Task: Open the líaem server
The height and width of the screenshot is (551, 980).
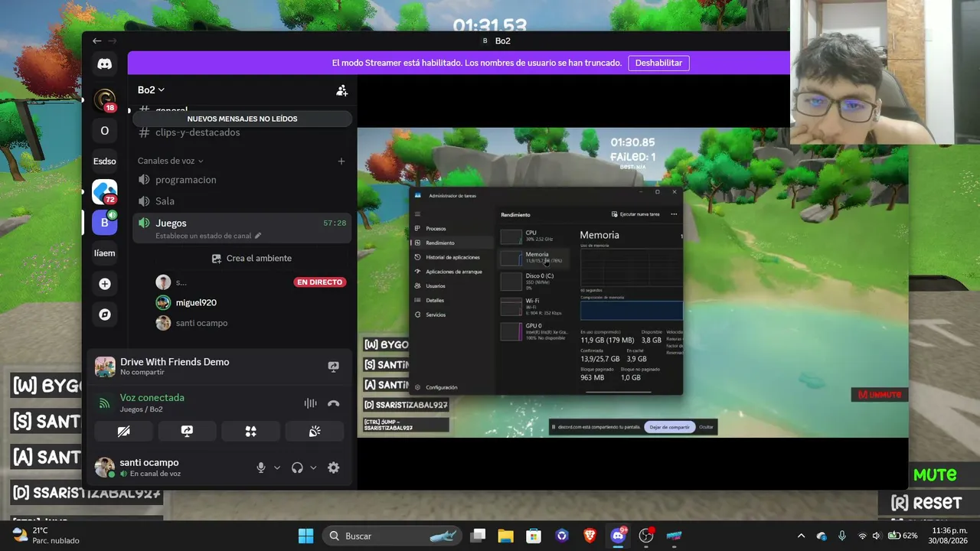Action: 105,253
